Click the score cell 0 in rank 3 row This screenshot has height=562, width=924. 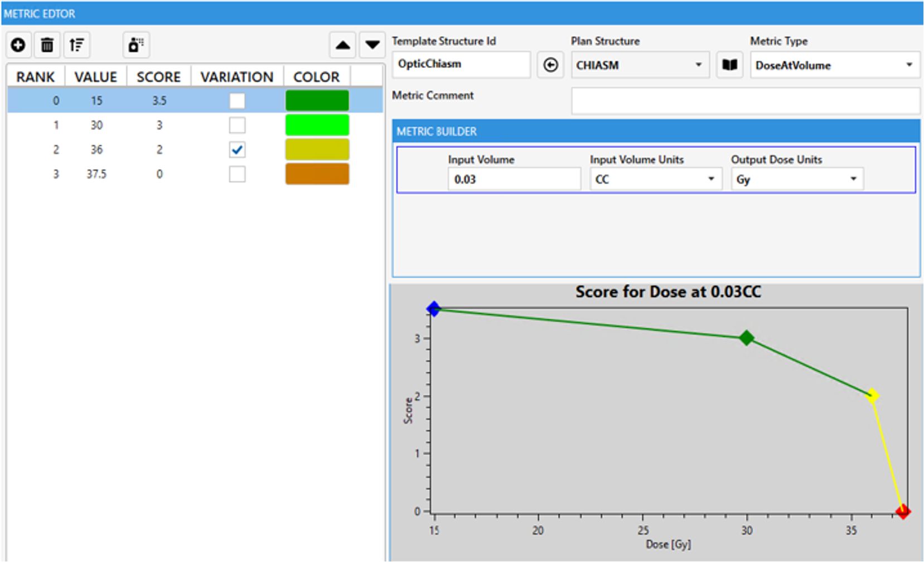pyautogui.click(x=159, y=174)
